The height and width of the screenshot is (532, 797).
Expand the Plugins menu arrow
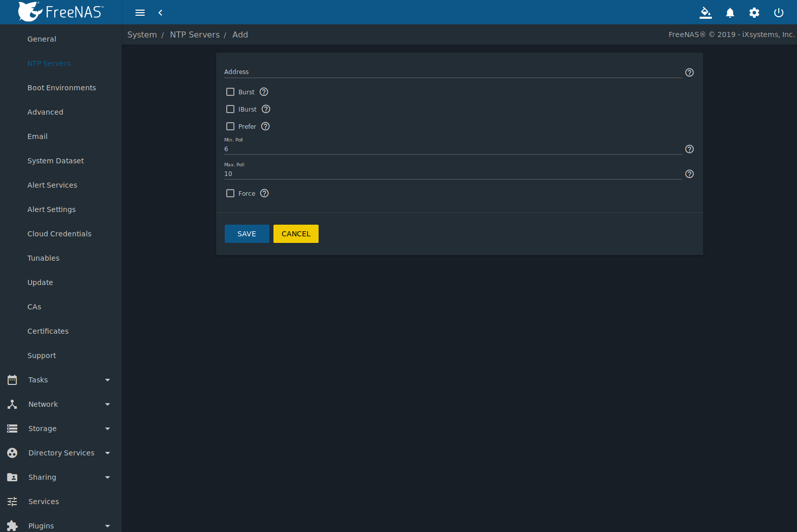pyautogui.click(x=108, y=526)
